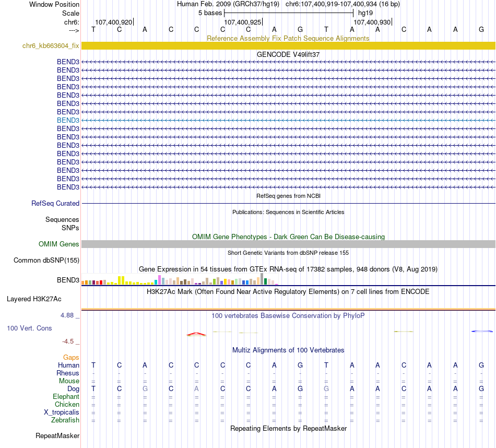Click the orange H3K27Ac signal line
496x448 pixels.
pyautogui.click(x=288, y=309)
